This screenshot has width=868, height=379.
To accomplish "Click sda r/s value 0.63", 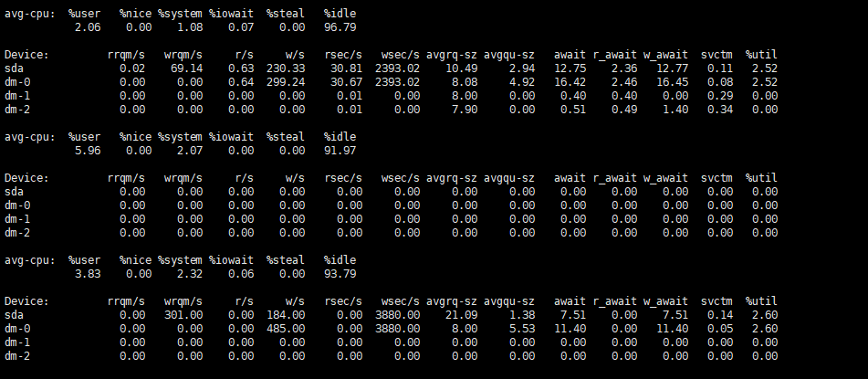I will click(241, 68).
